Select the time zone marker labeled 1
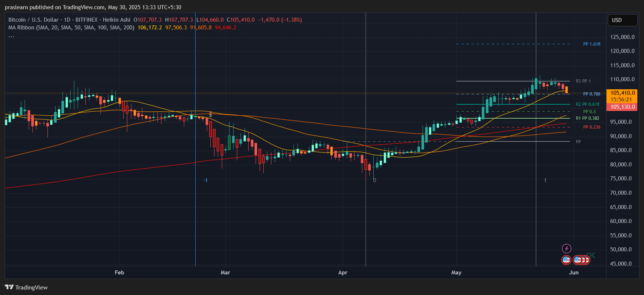This screenshot has height=295, width=644. (x=545, y=180)
